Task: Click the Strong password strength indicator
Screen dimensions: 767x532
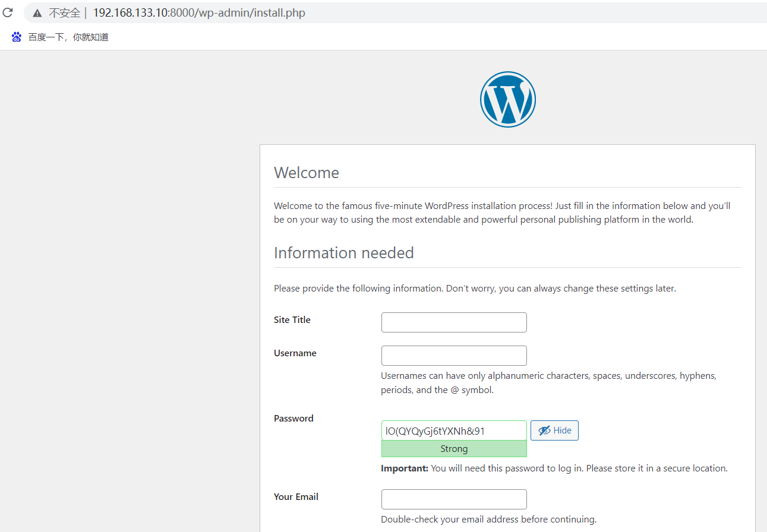Action: (x=454, y=449)
